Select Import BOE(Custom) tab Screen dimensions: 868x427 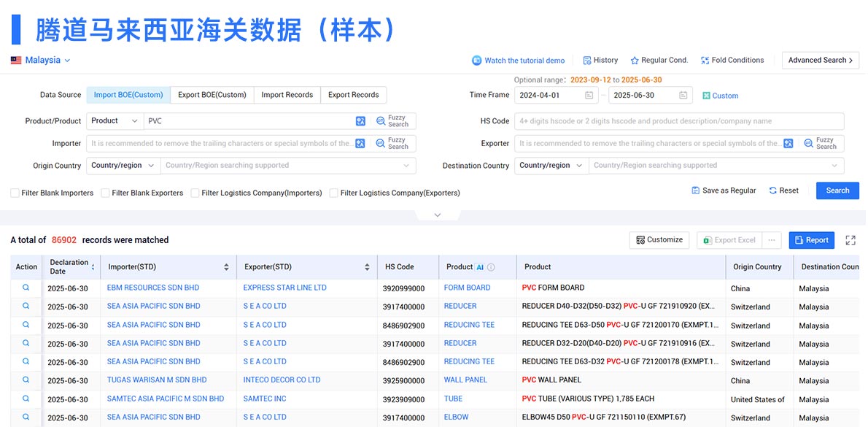coord(128,95)
